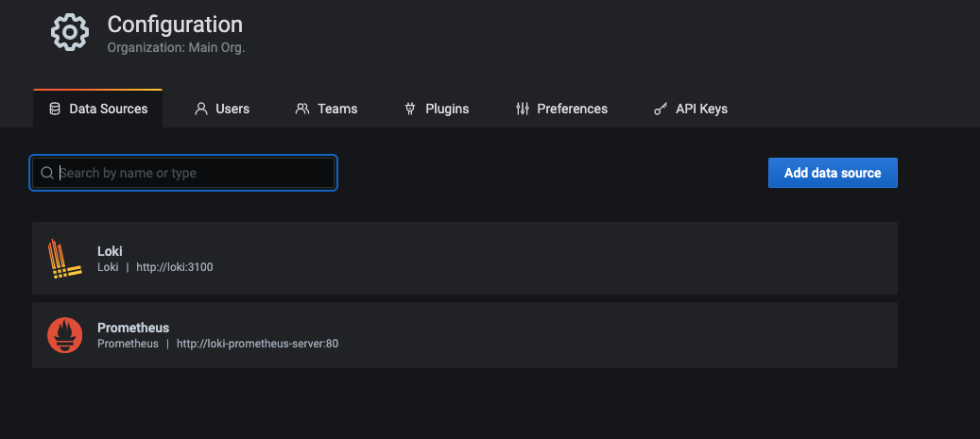Click the http://loki-prometheus-server:80 URL text

point(257,344)
